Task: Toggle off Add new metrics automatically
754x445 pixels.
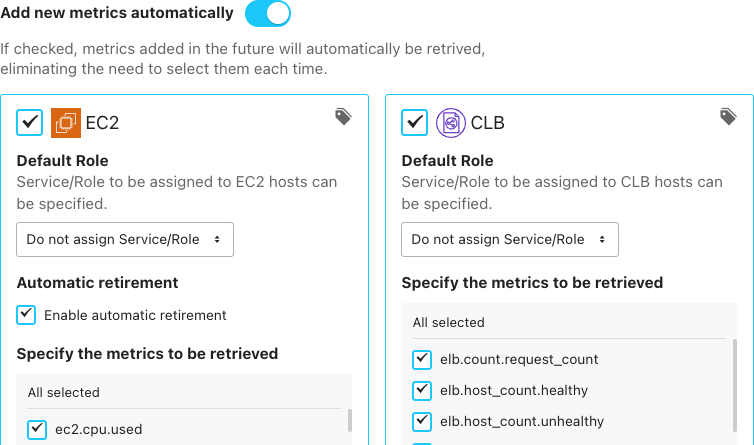Action: [268, 13]
